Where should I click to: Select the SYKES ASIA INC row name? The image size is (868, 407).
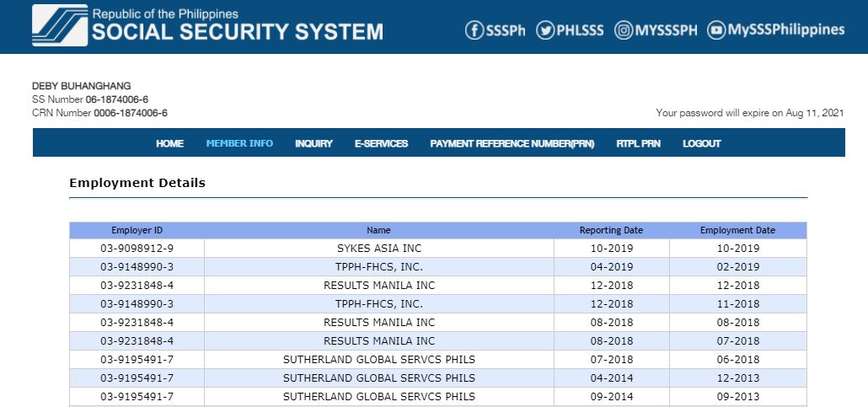click(x=378, y=249)
